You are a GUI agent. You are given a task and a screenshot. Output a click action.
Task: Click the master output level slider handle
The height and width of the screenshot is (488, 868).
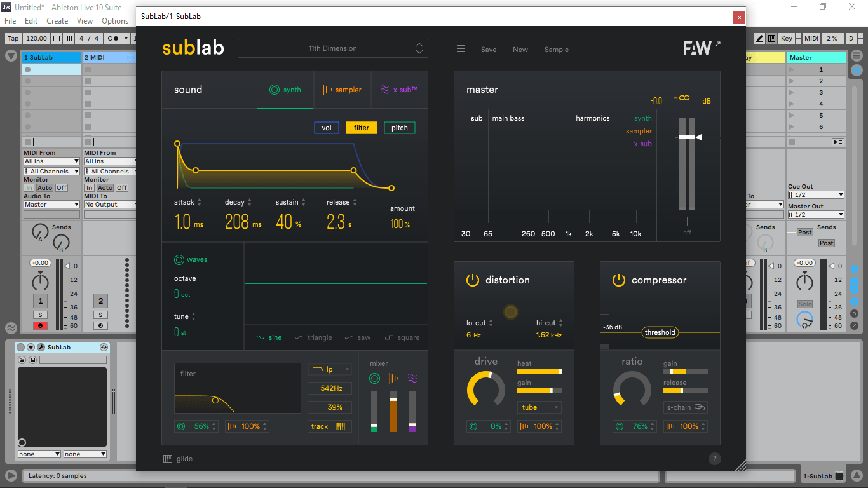click(x=689, y=137)
